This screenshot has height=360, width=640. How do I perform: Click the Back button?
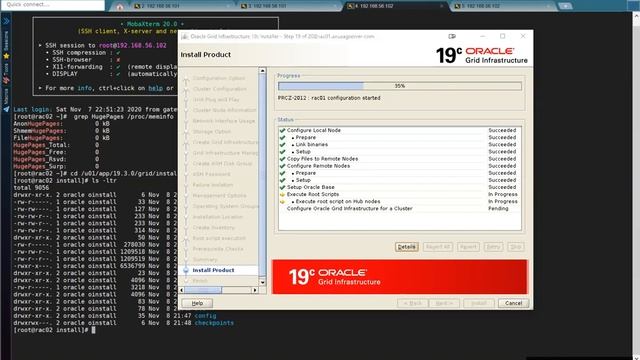click(x=413, y=303)
